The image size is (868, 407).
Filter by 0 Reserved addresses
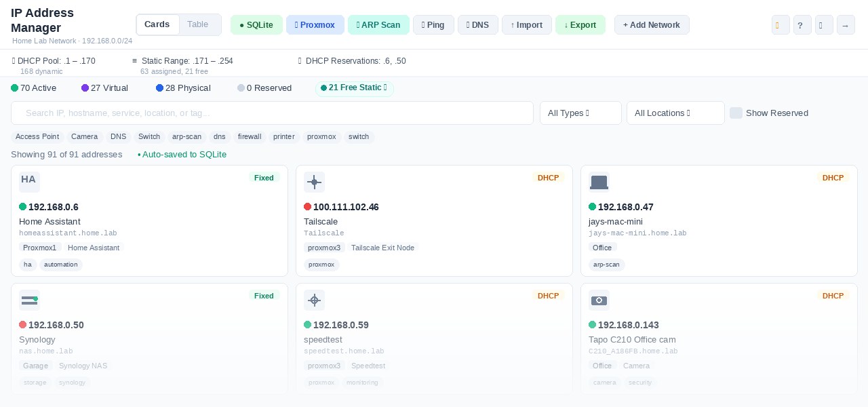[x=264, y=88]
